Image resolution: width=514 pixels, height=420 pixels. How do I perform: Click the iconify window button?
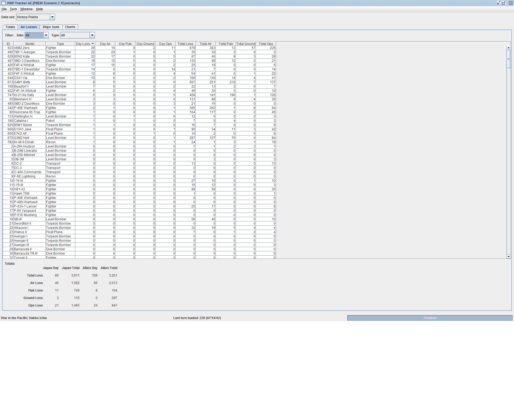[498, 3]
